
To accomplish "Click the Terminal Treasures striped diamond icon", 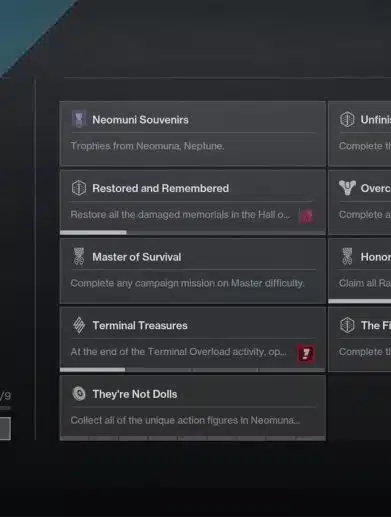I will pyautogui.click(x=79, y=325).
